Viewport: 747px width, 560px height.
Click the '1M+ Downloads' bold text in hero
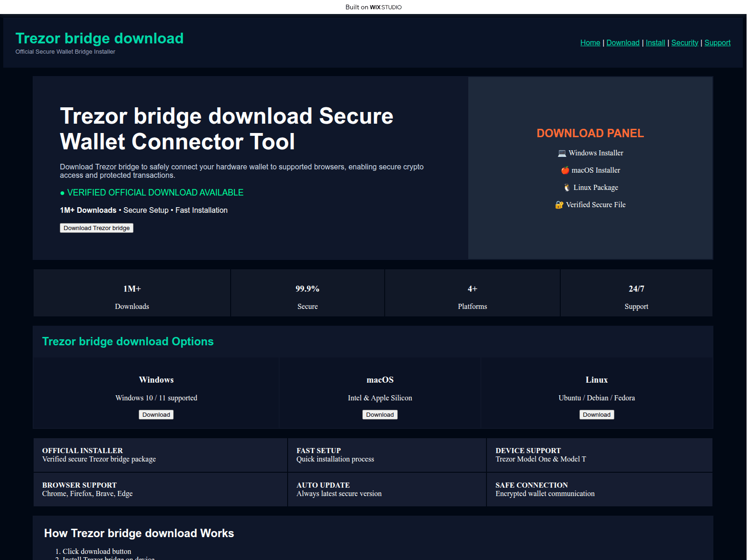tap(88, 210)
